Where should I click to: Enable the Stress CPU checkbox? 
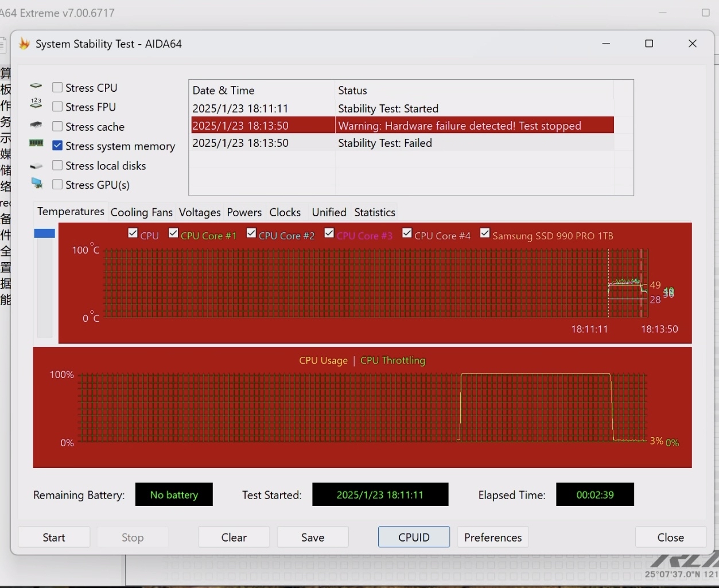(57, 87)
